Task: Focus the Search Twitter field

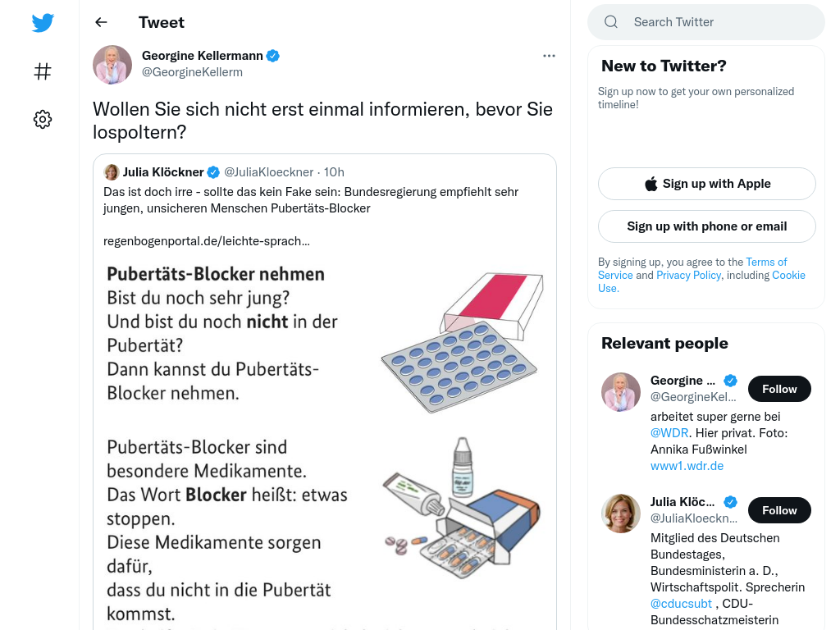Action: [706, 22]
